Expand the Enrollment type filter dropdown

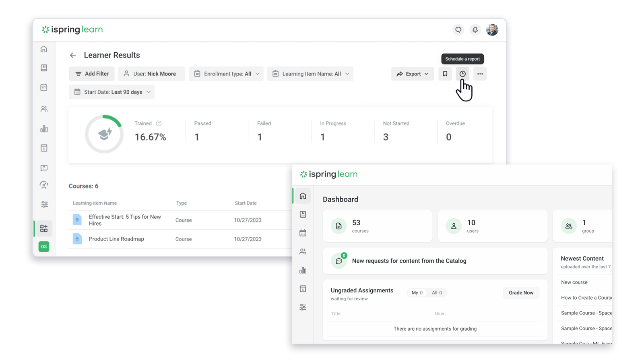(x=226, y=74)
